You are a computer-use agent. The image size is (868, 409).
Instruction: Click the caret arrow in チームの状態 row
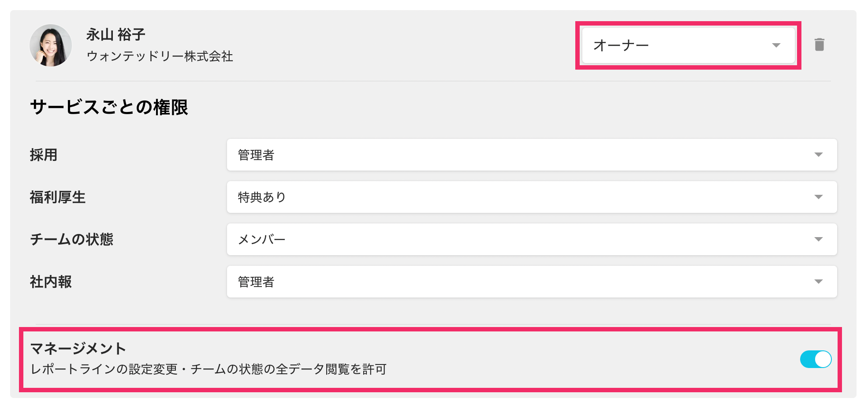click(x=818, y=239)
